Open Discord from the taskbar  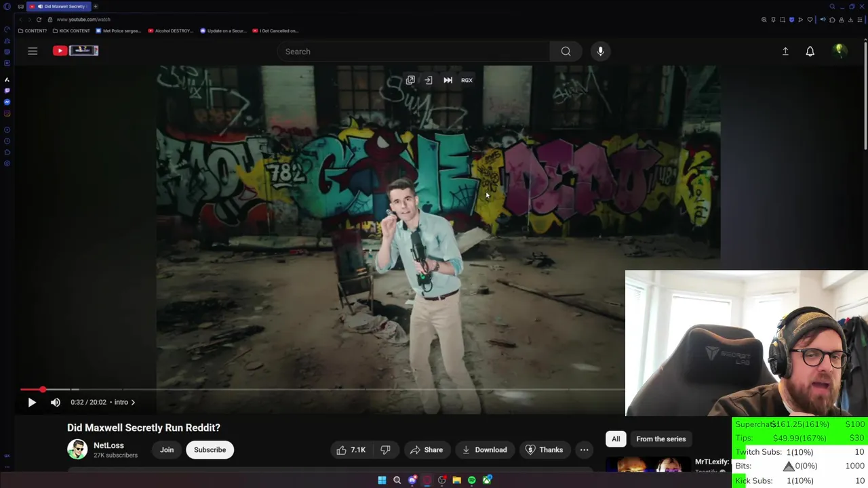pos(412,480)
